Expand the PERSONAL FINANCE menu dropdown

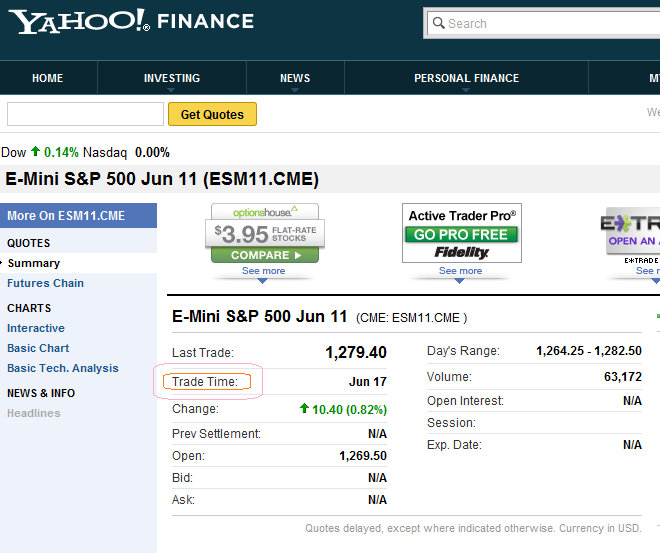(x=466, y=79)
